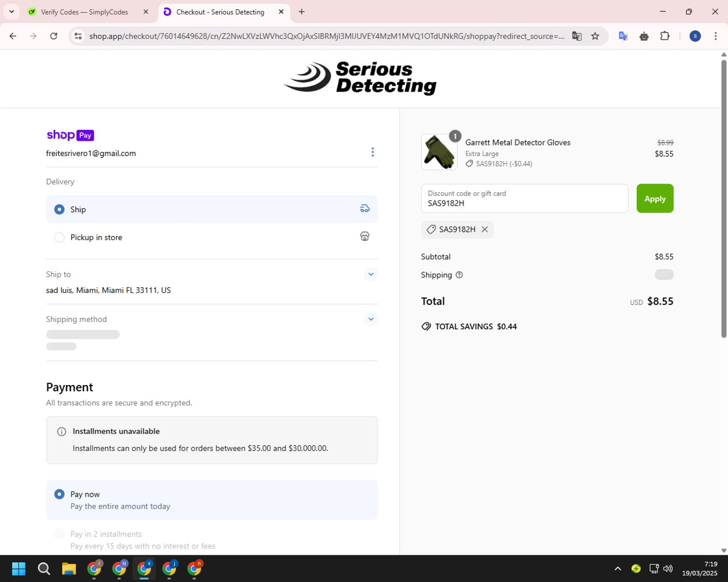This screenshot has width=728, height=582.
Task: Open the Chrome three-dot menu
Action: tap(715, 36)
